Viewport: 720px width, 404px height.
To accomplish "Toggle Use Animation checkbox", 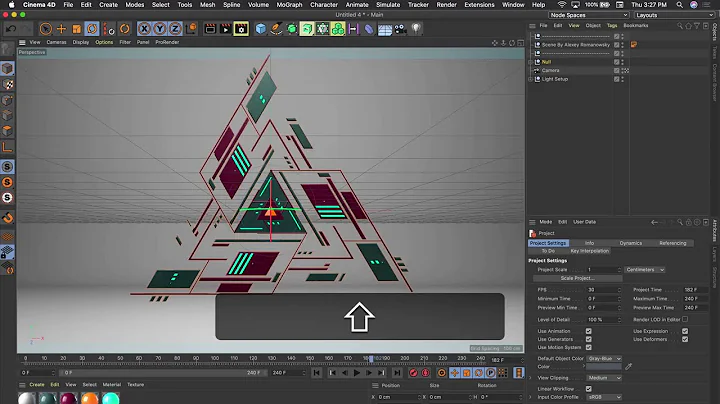I will pyautogui.click(x=589, y=331).
